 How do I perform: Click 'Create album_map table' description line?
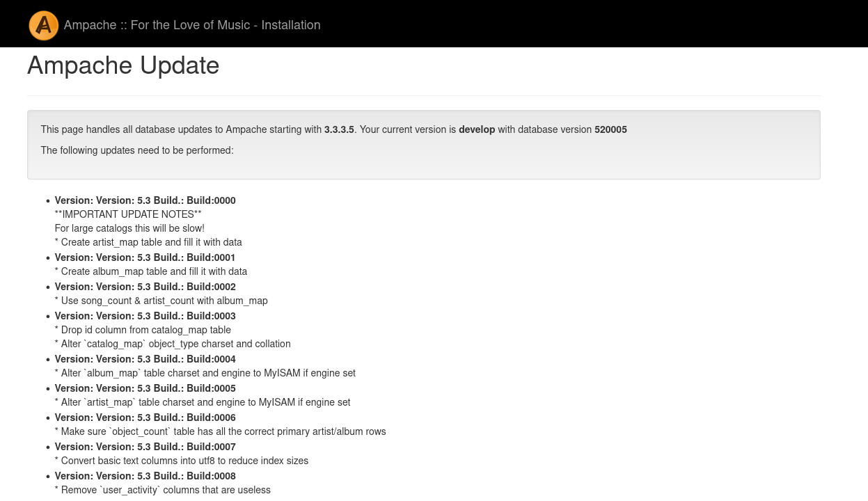pyautogui.click(x=151, y=271)
